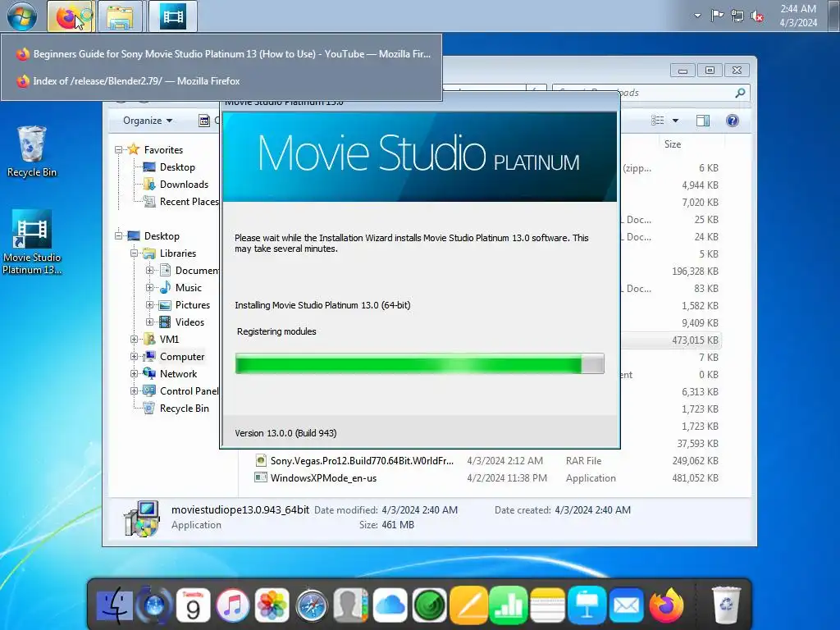Screen dimensions: 840x630
Task: Open the change view dropdown arrow
Action: 676,121
